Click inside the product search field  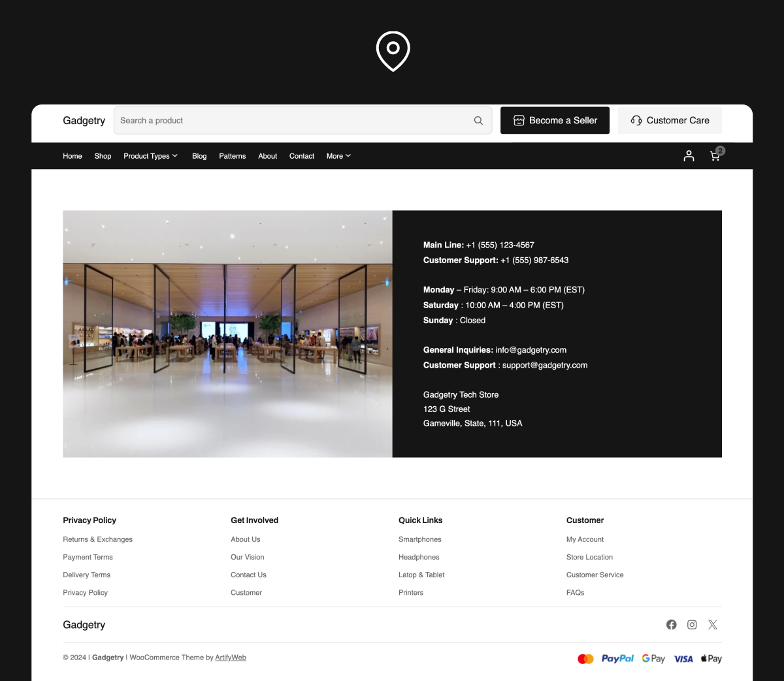[x=261, y=120]
